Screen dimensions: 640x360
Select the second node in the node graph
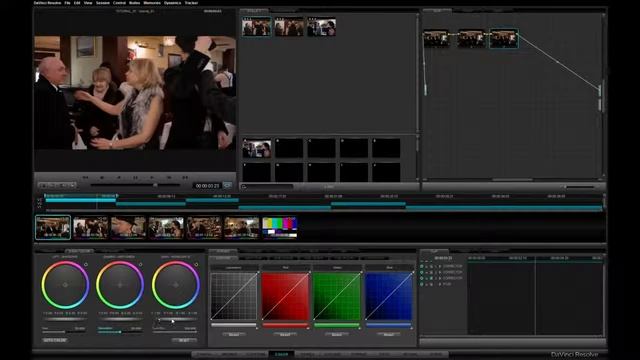pyautogui.click(x=471, y=38)
